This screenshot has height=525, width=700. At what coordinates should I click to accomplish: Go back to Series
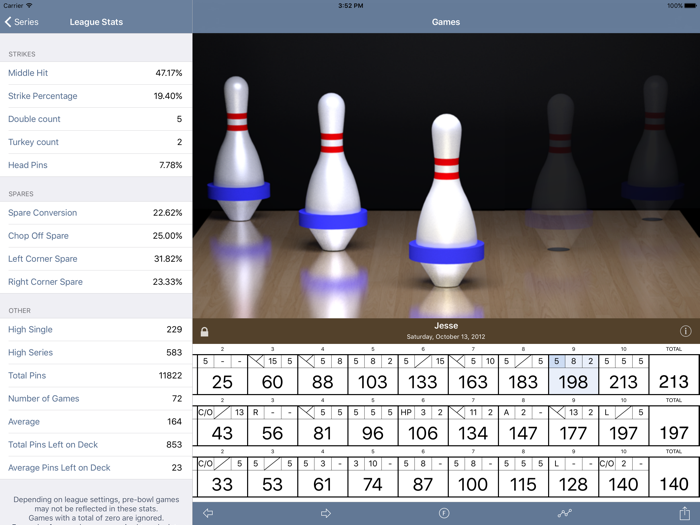[x=21, y=22]
